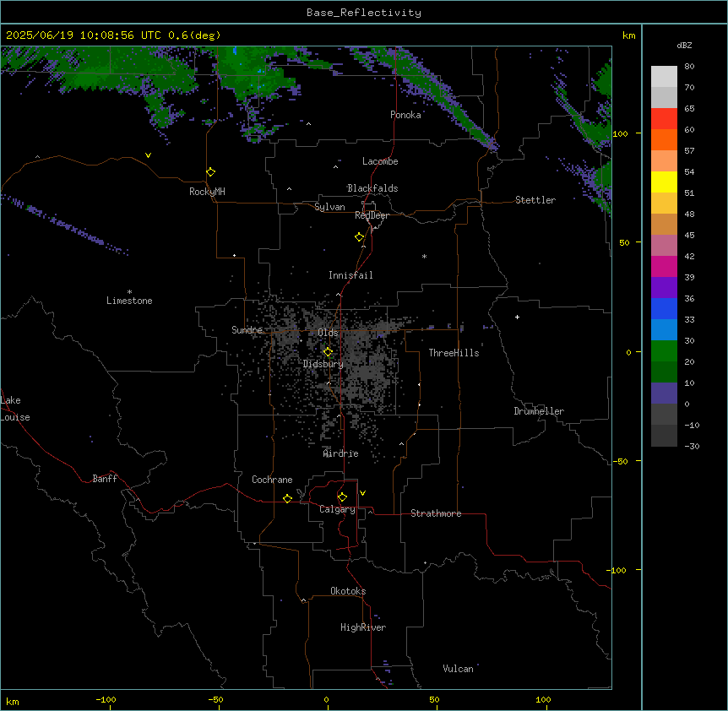Click the Lacombe city label
728x711 pixels.
click(x=380, y=161)
